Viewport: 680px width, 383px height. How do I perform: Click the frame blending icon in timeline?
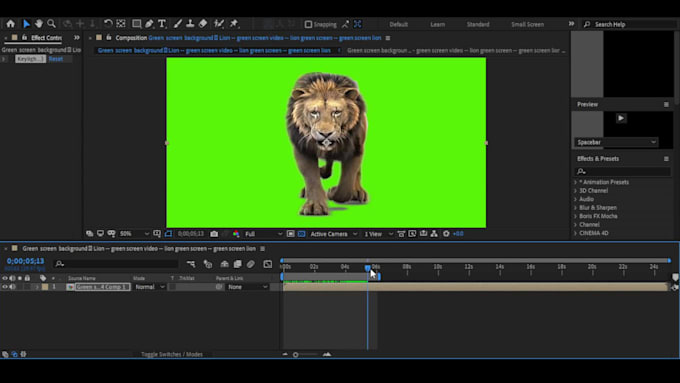click(238, 264)
